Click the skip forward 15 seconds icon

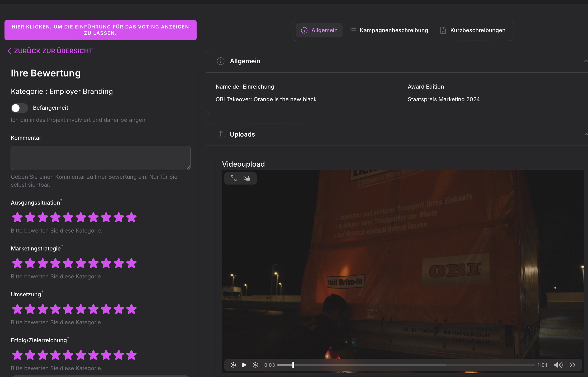tap(255, 365)
